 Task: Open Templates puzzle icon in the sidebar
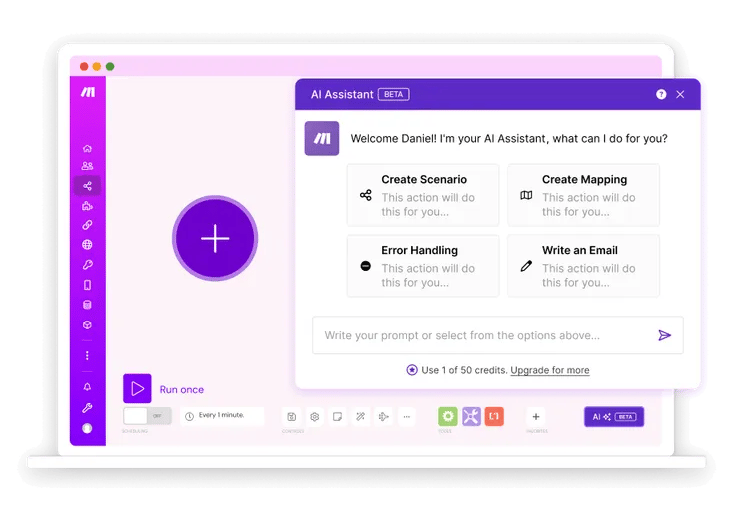(x=87, y=206)
